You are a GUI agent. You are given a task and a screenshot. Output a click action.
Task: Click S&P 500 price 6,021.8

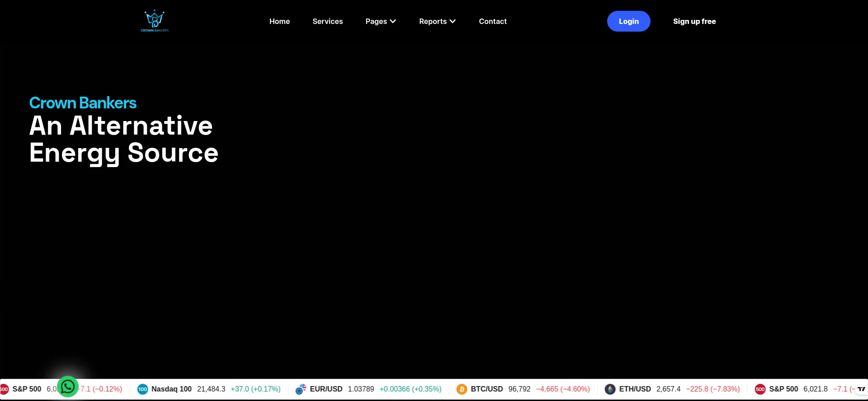tap(816, 389)
